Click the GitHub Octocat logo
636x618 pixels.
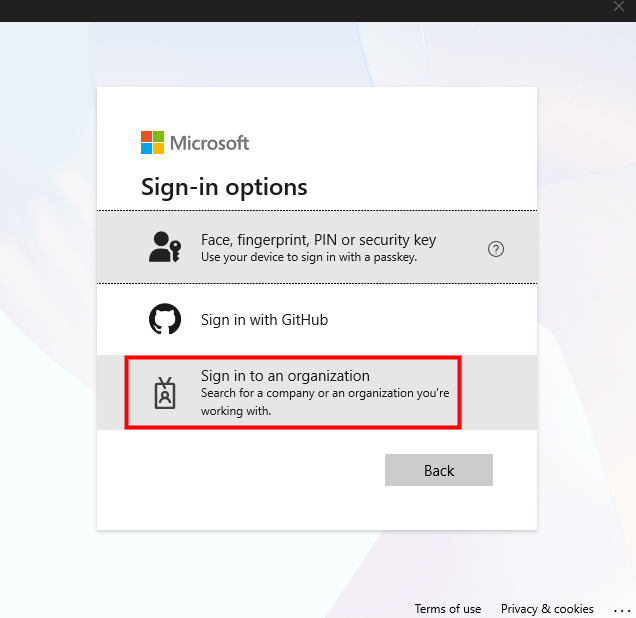pos(165,320)
